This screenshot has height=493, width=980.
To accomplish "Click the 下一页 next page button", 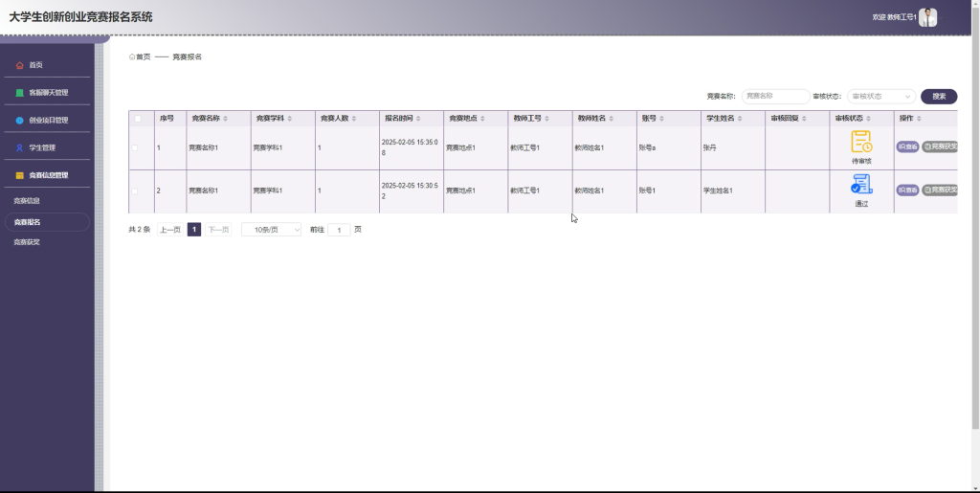I will pyautogui.click(x=218, y=230).
